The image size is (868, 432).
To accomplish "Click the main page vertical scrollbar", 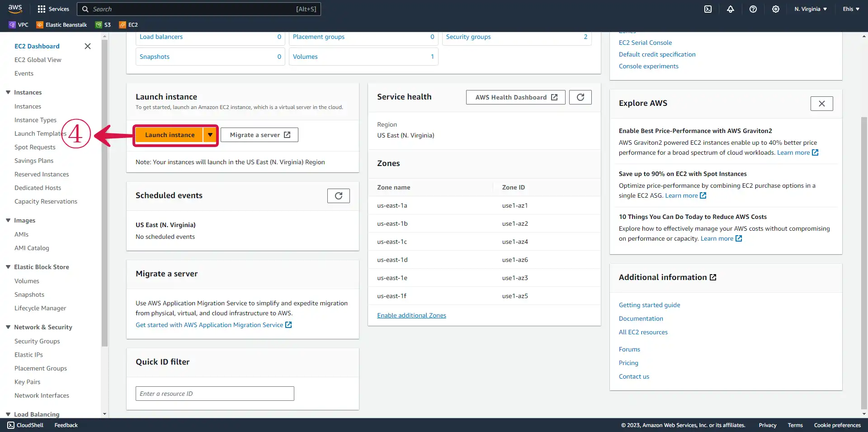I will (x=864, y=262).
